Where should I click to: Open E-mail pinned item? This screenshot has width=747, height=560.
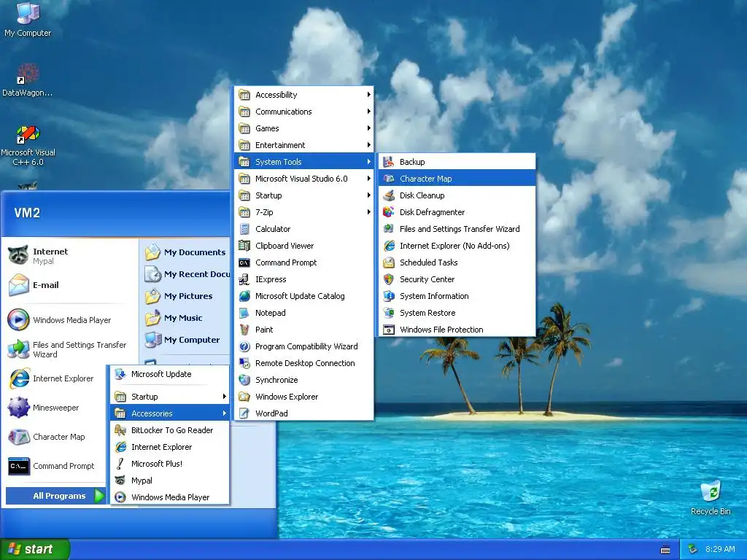tap(69, 285)
